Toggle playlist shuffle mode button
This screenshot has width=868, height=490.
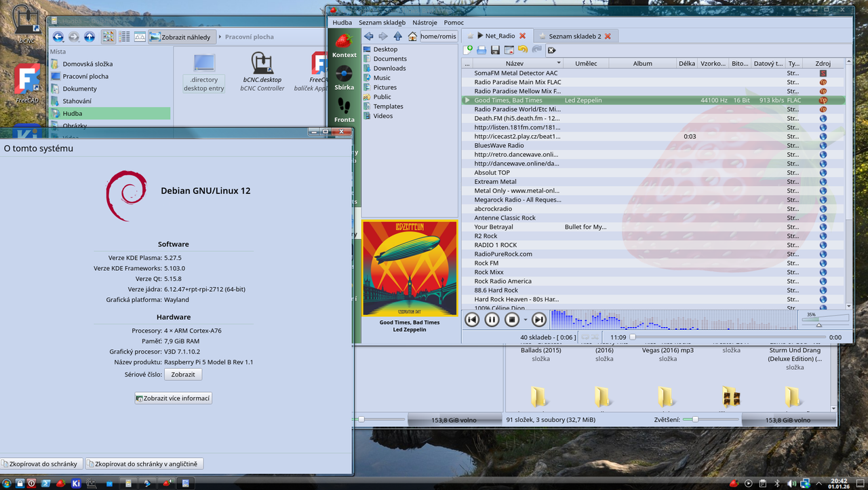595,337
